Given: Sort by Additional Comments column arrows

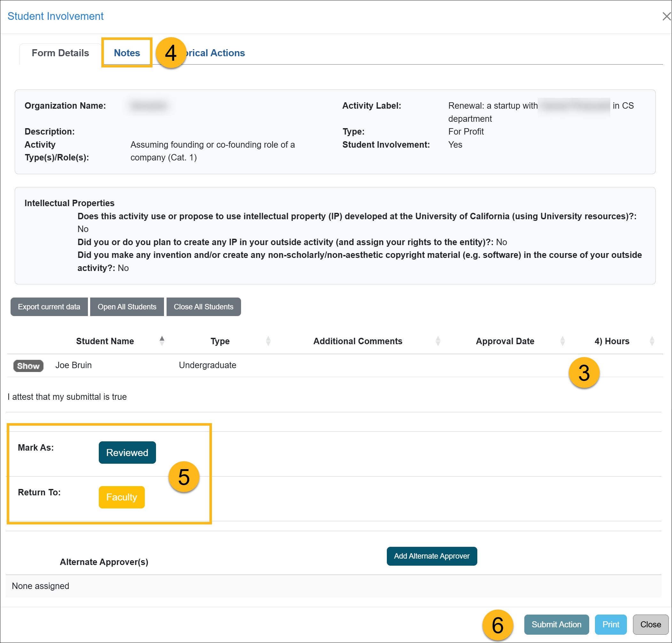Looking at the screenshot, I should point(438,341).
